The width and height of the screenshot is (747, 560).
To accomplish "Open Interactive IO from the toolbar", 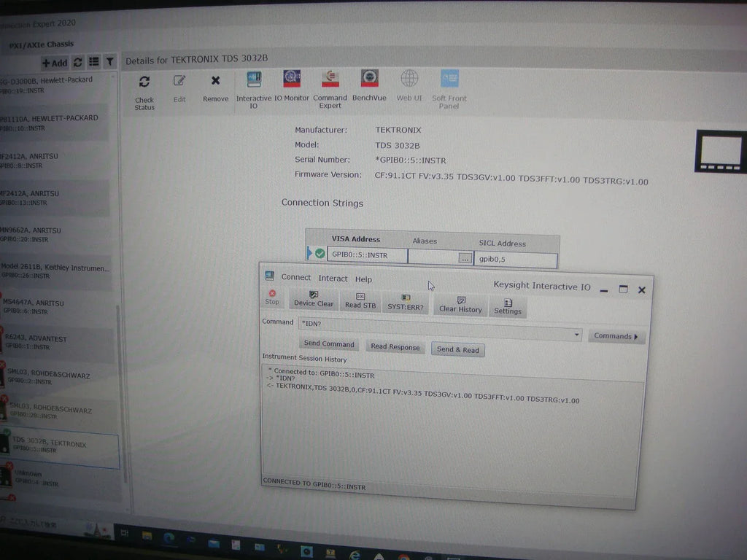I will [254, 90].
